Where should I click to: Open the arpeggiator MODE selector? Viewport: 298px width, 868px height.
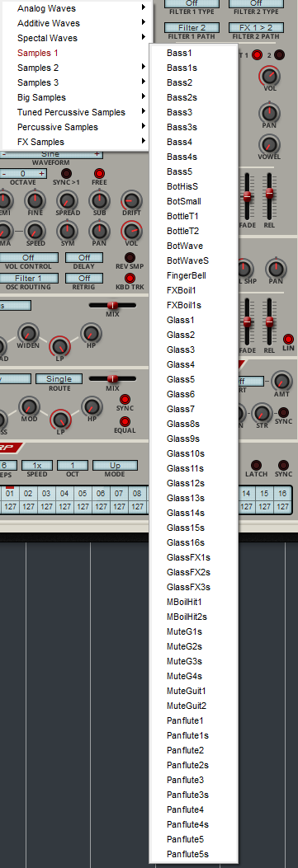pyautogui.click(x=115, y=466)
